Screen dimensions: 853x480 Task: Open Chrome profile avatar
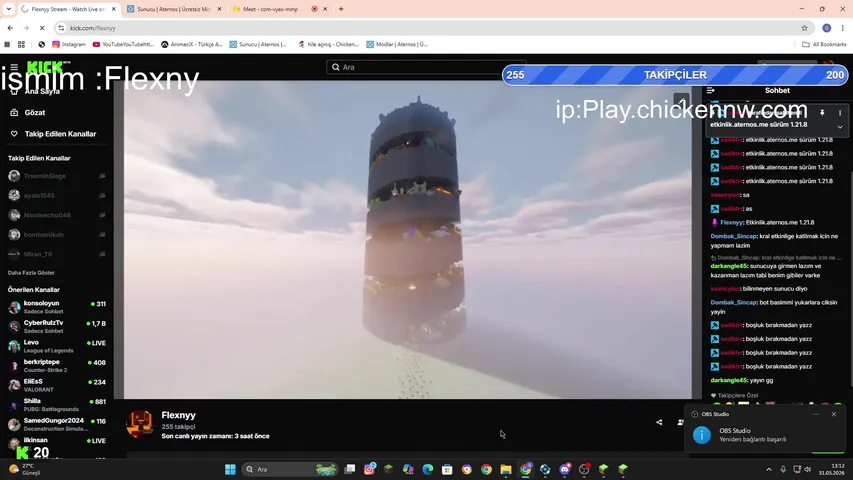826,28
